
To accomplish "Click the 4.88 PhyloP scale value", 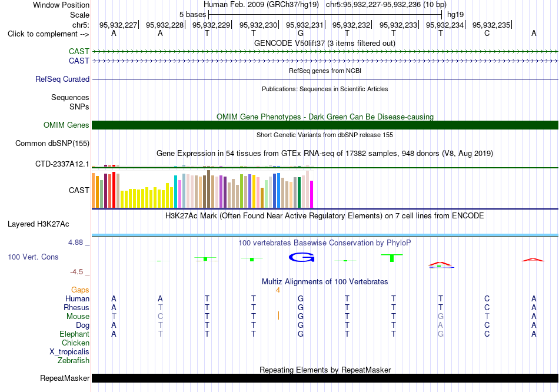I will point(75,242).
